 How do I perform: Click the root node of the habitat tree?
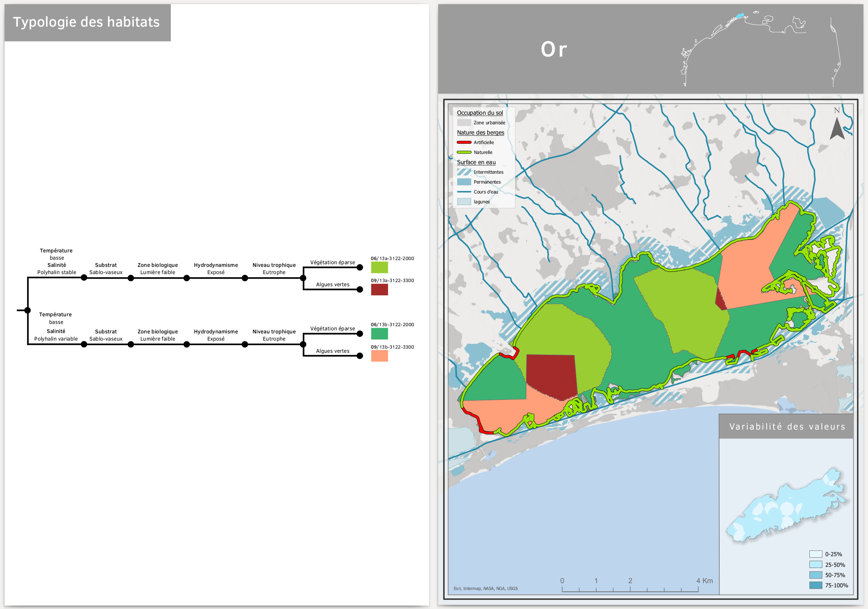tap(27, 311)
